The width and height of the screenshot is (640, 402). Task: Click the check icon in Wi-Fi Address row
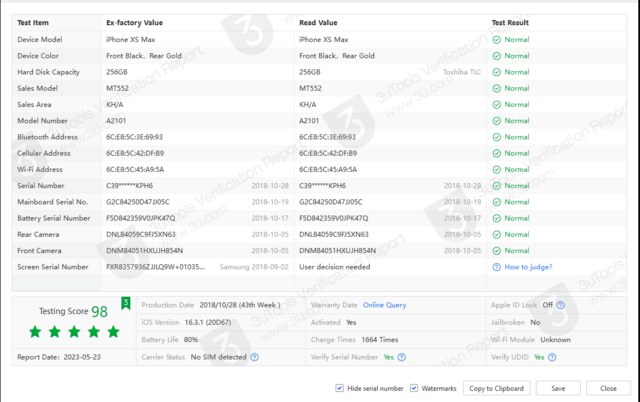(x=496, y=169)
